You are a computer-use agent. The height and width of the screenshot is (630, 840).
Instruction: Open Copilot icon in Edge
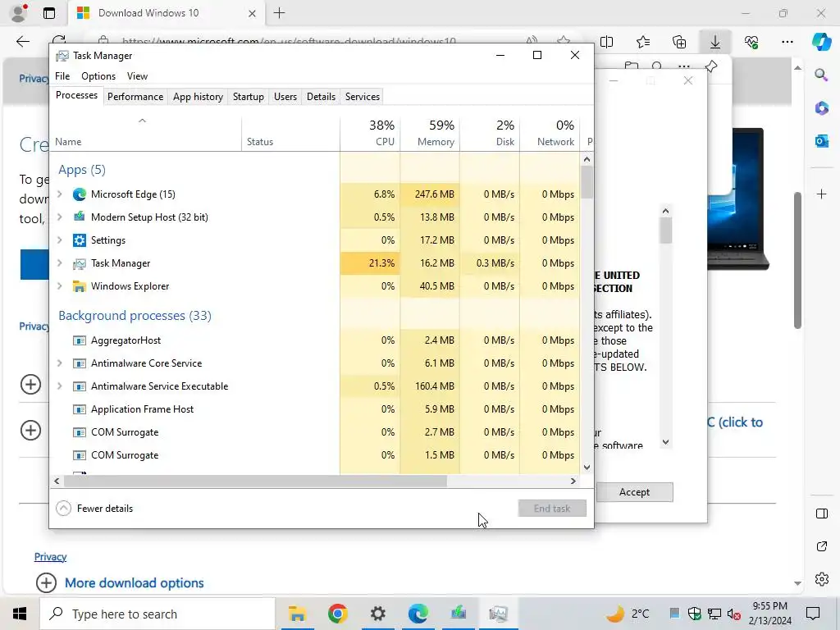coord(821,41)
